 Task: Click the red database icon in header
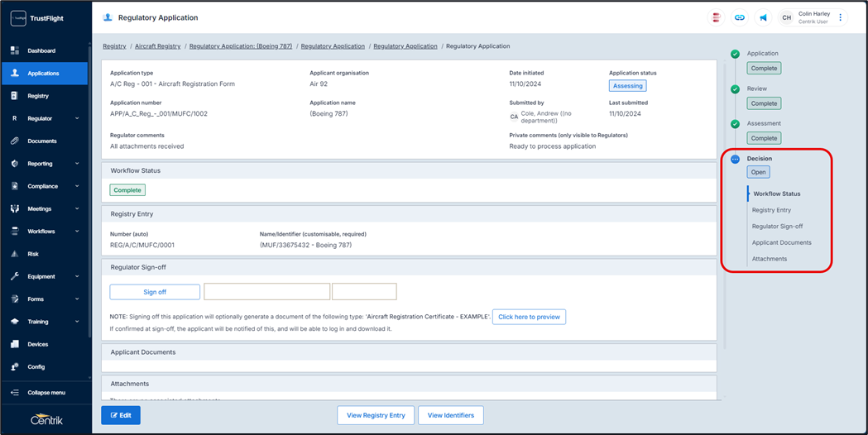point(717,17)
